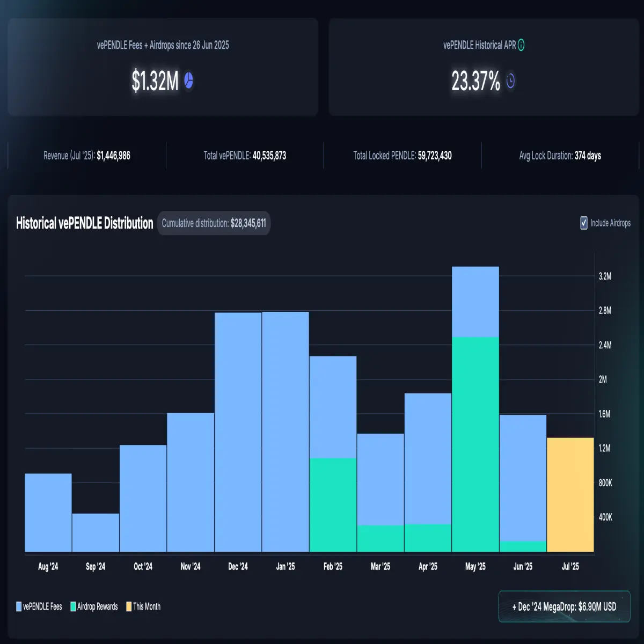644x644 pixels.
Task: Click the 800K y-axis label
Action: click(605, 483)
